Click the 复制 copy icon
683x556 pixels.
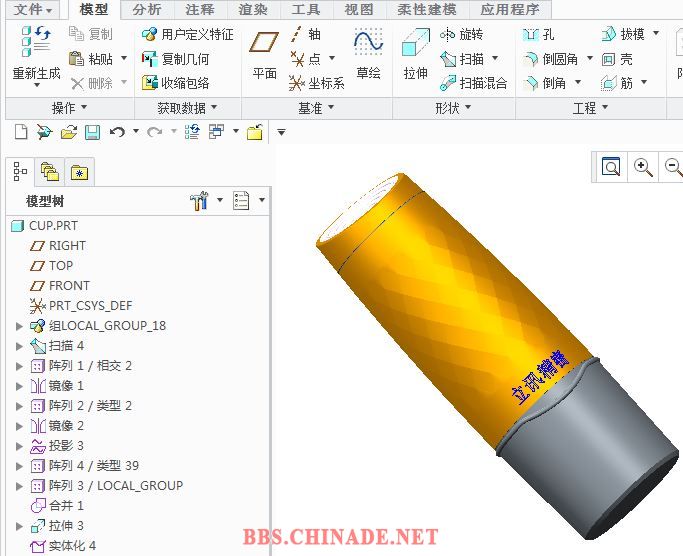click(77, 34)
